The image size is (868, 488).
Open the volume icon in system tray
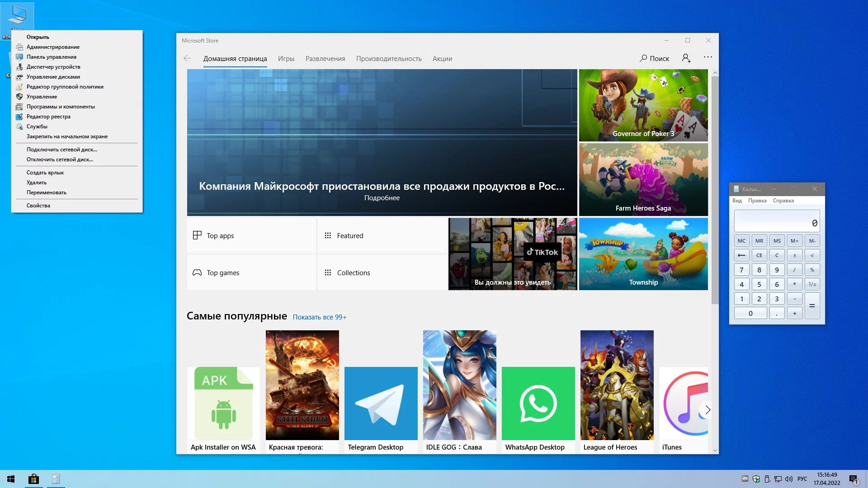coord(789,479)
